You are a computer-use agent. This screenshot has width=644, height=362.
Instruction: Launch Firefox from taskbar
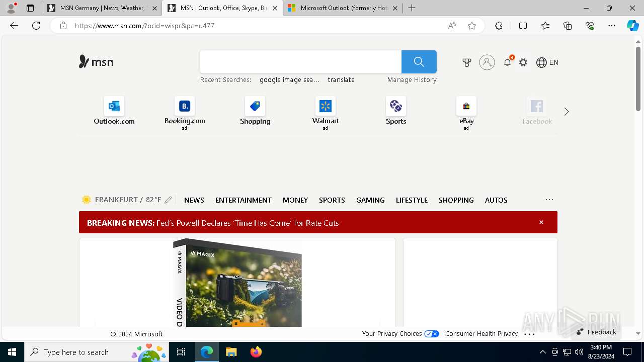[x=256, y=352]
